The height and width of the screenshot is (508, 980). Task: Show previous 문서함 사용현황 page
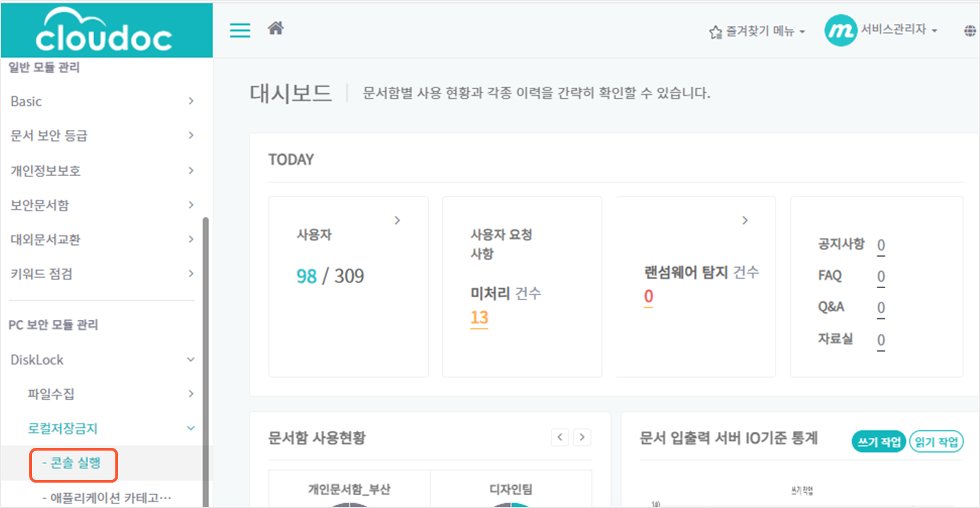point(560,437)
